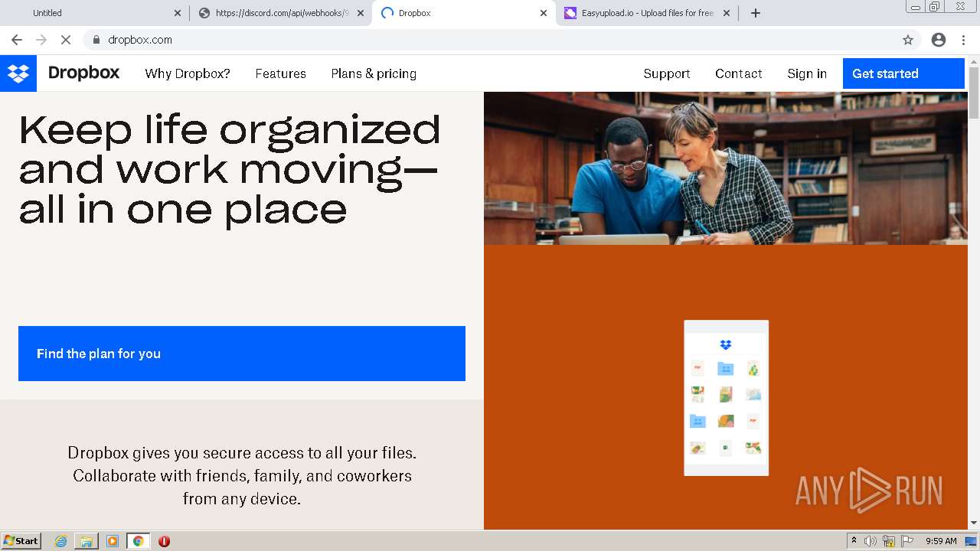Open a new browser tab

[756, 13]
